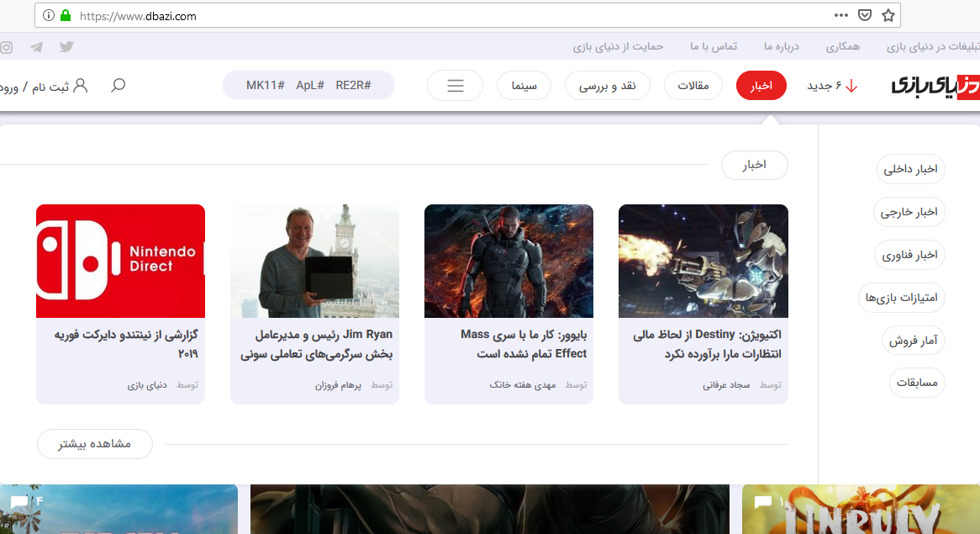Click the search magnifier icon
Screen dimensions: 980x534
pyautogui.click(x=119, y=85)
